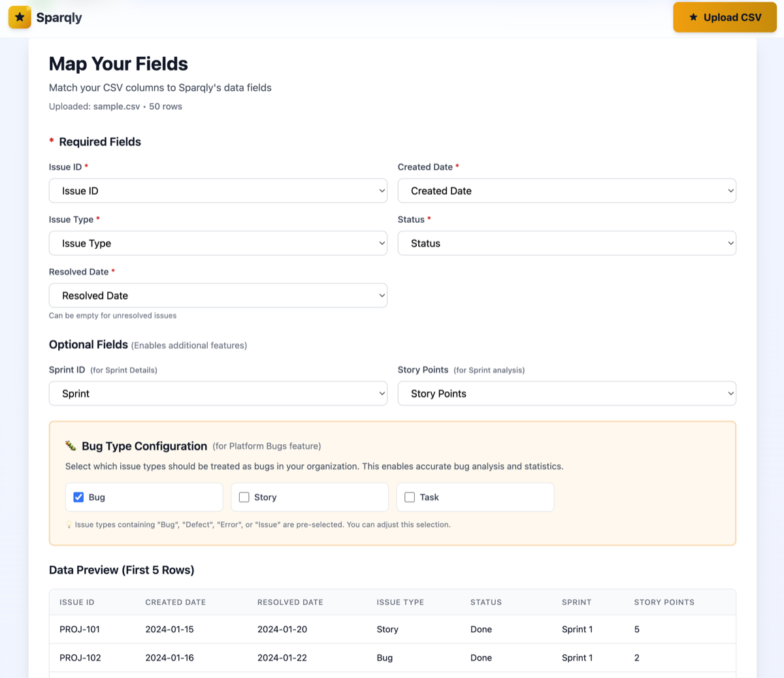Image resolution: width=784 pixels, height=678 pixels.
Task: Click the Upload CSV button
Action: (725, 18)
